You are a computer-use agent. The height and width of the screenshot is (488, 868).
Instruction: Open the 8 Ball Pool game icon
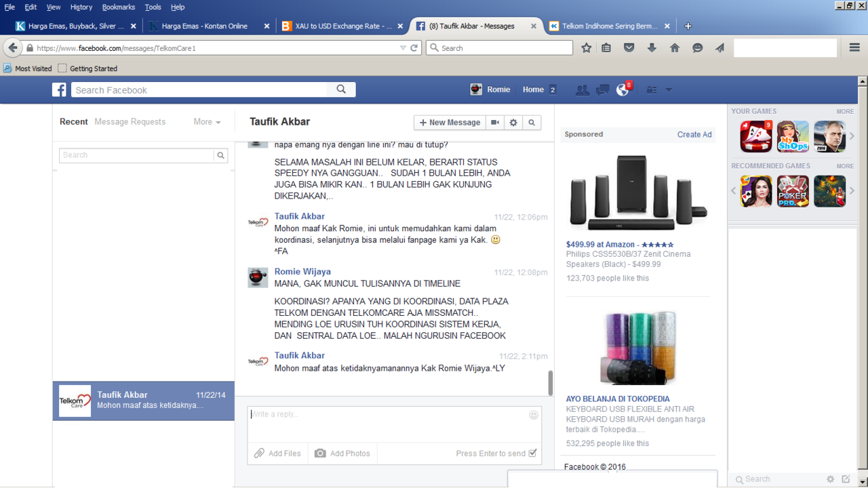click(756, 137)
